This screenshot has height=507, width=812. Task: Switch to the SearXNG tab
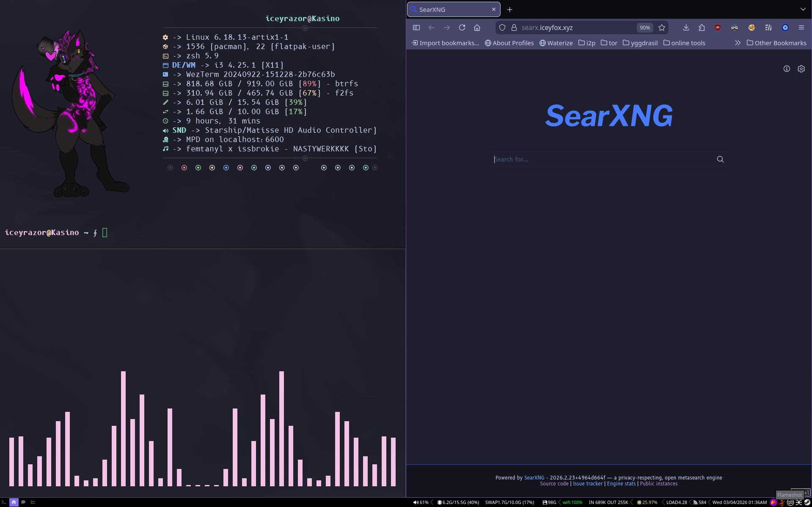pos(454,9)
